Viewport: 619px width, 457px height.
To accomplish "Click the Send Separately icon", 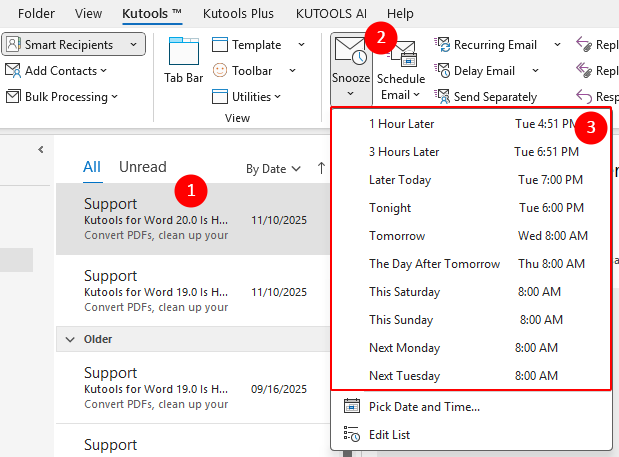I will tap(442, 97).
